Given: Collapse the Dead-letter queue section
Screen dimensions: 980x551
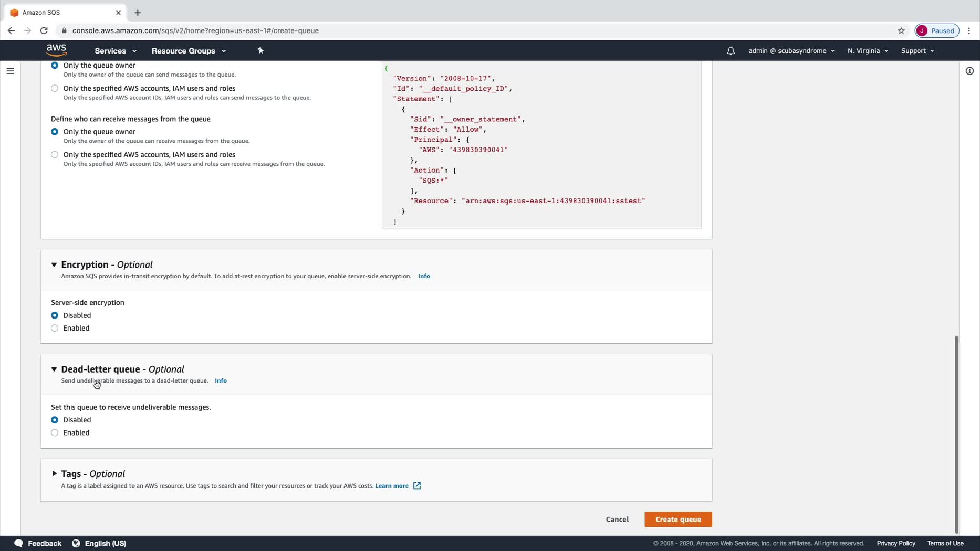Looking at the screenshot, I should [54, 369].
